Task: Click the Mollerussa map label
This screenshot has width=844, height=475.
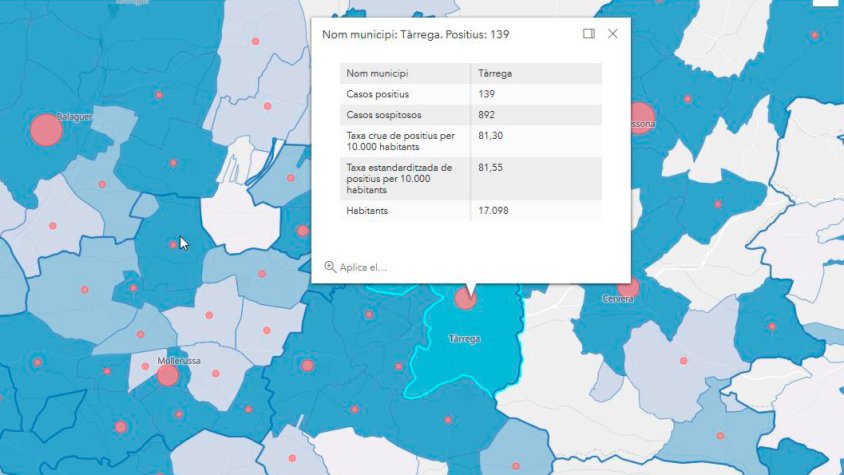Action: 179,361
